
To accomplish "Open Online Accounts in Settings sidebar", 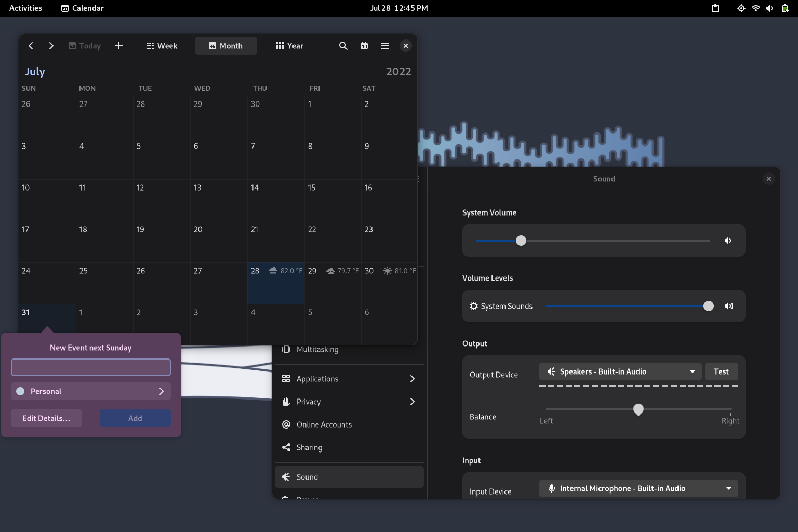I will click(349, 424).
